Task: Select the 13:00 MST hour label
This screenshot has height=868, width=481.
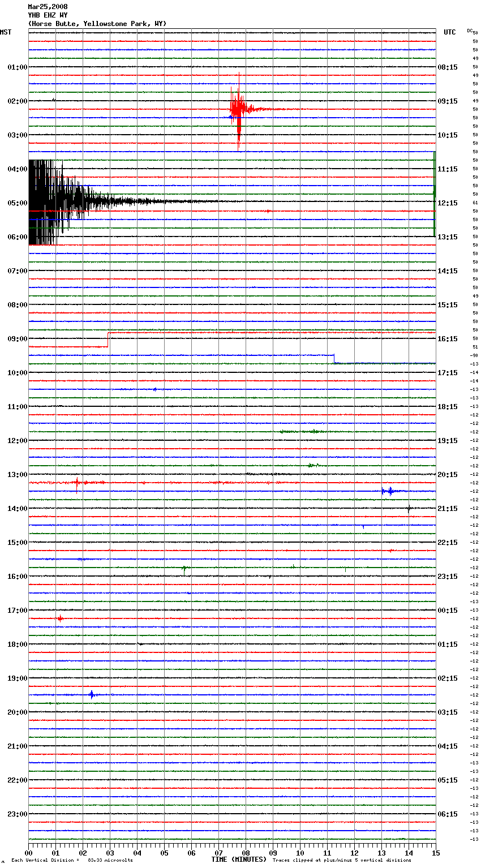Action: pyautogui.click(x=17, y=475)
